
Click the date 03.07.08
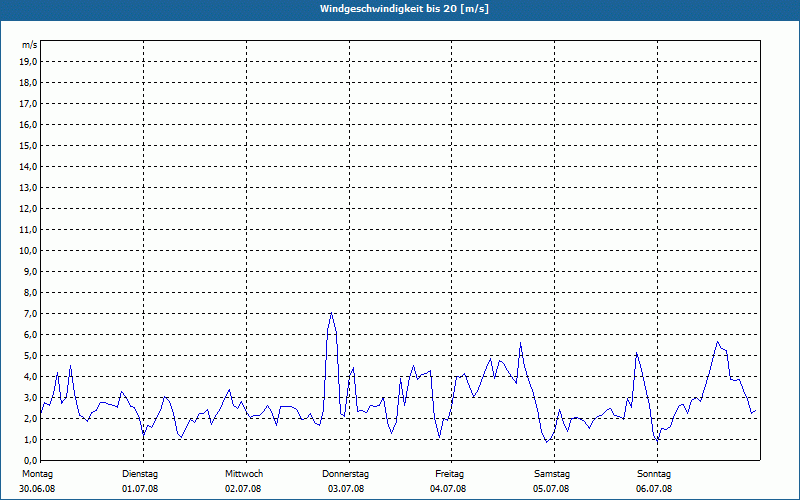[x=346, y=489]
